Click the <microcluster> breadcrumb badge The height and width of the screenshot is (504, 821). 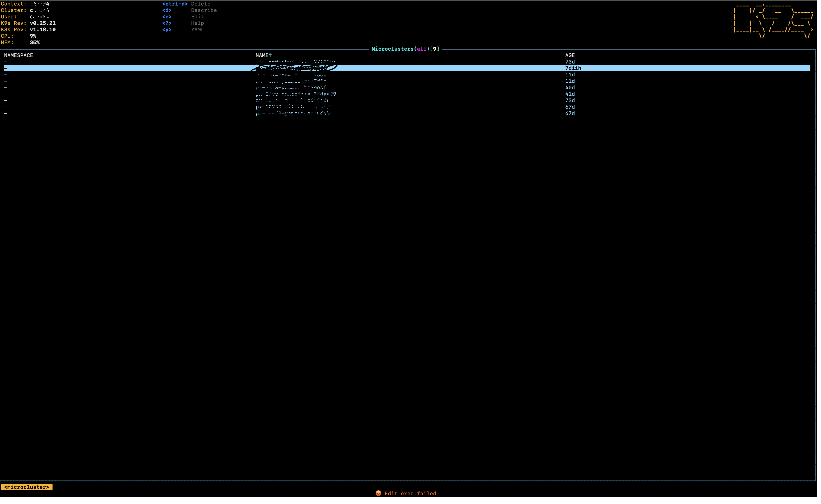click(27, 487)
